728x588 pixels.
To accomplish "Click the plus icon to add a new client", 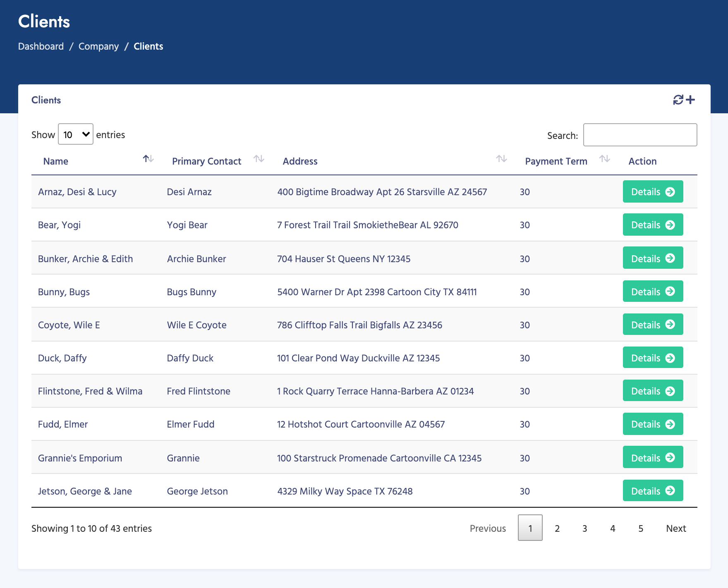I will click(690, 100).
